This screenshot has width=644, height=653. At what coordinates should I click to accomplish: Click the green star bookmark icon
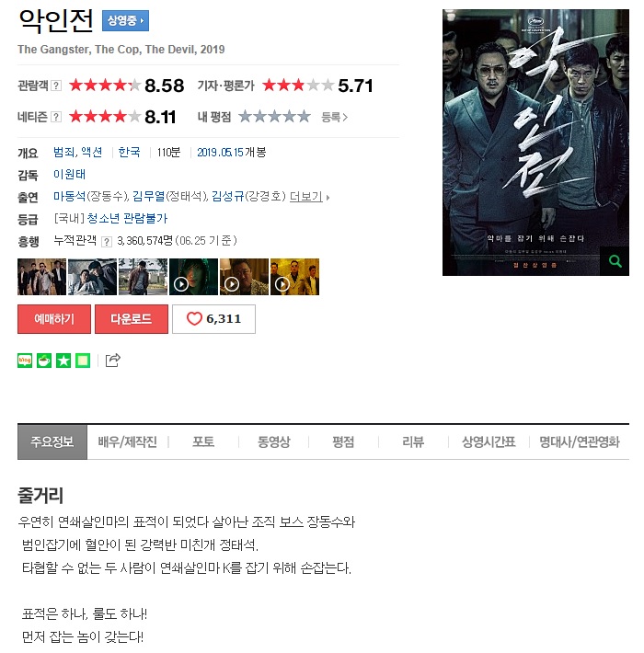(63, 361)
